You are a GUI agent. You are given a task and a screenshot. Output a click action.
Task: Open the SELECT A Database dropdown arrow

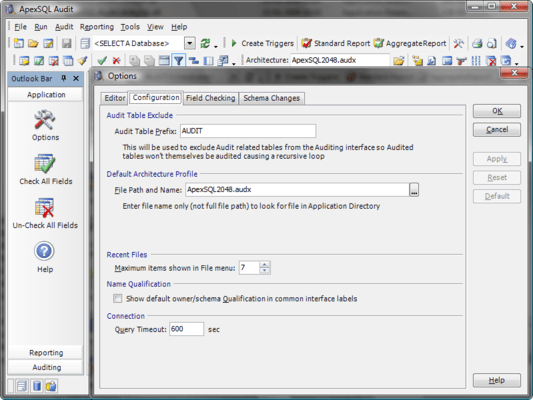pos(190,43)
